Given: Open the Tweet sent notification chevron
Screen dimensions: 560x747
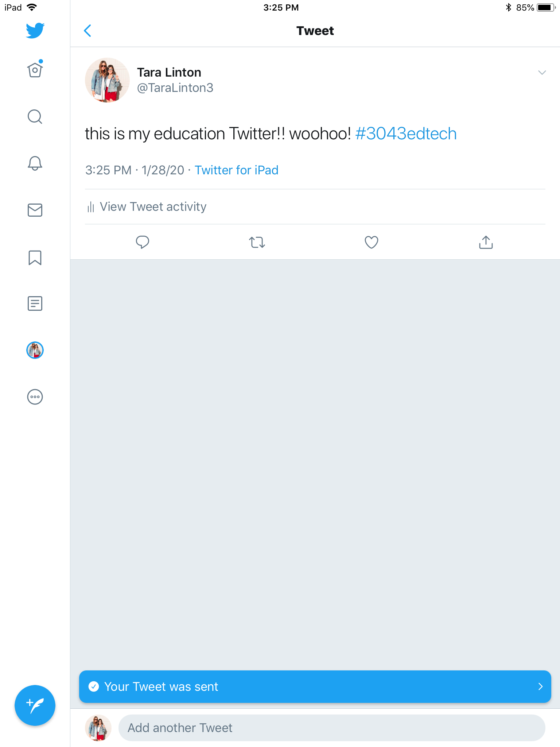Looking at the screenshot, I should pos(540,686).
